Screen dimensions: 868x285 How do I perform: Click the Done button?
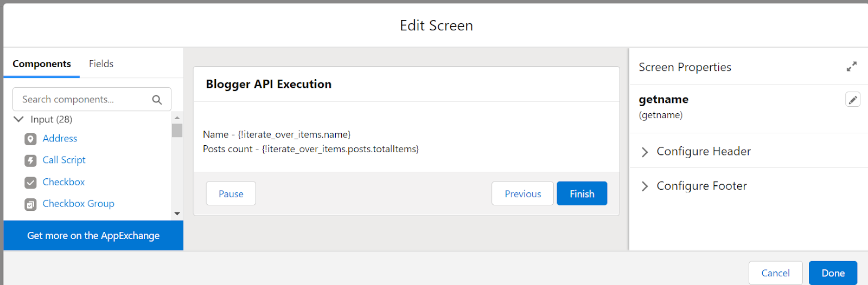833,273
